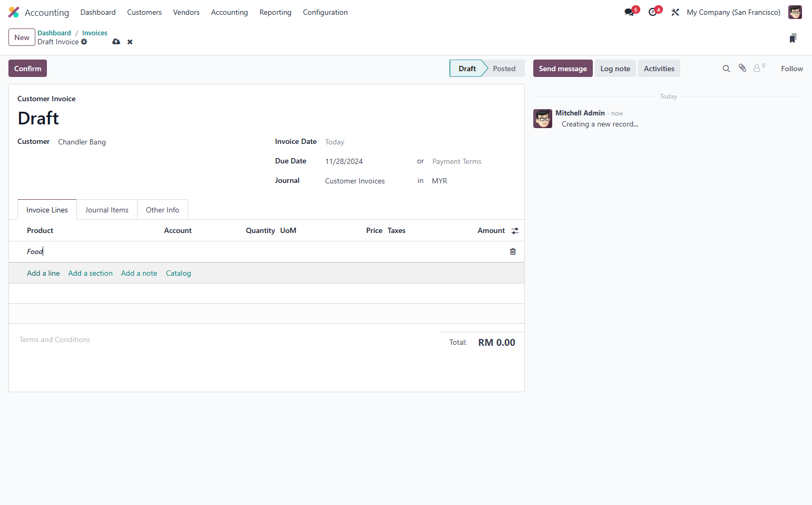The width and height of the screenshot is (812, 505).
Task: Save the record manually with cloud icon
Action: 116,42
